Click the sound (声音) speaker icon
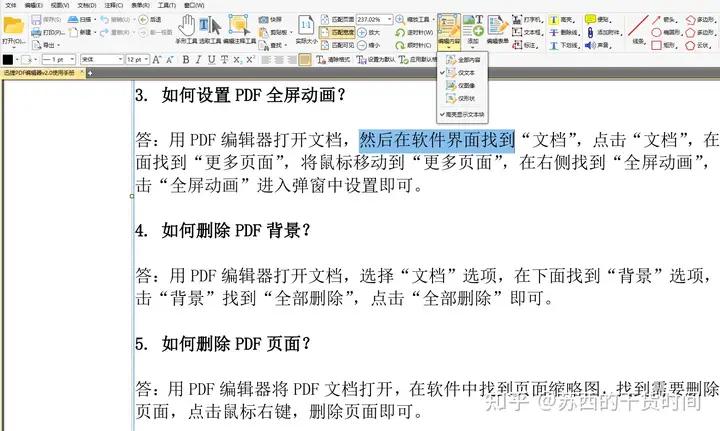 pos(590,45)
